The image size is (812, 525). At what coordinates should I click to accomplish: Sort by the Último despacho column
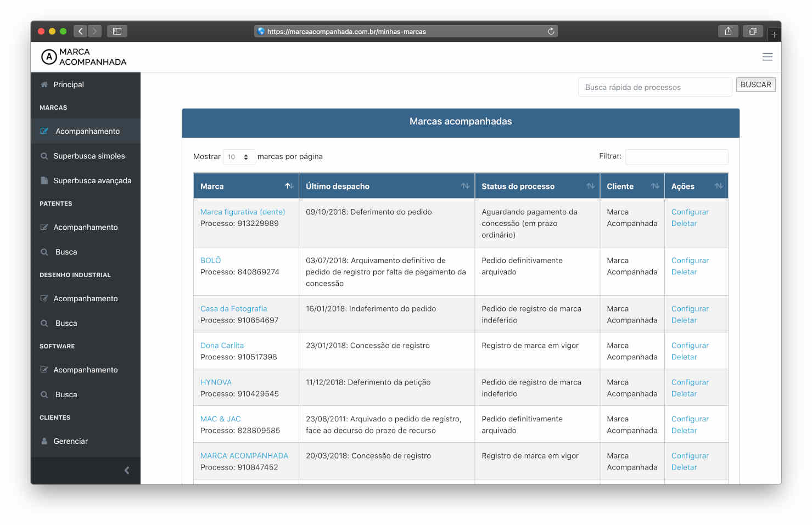[387, 186]
